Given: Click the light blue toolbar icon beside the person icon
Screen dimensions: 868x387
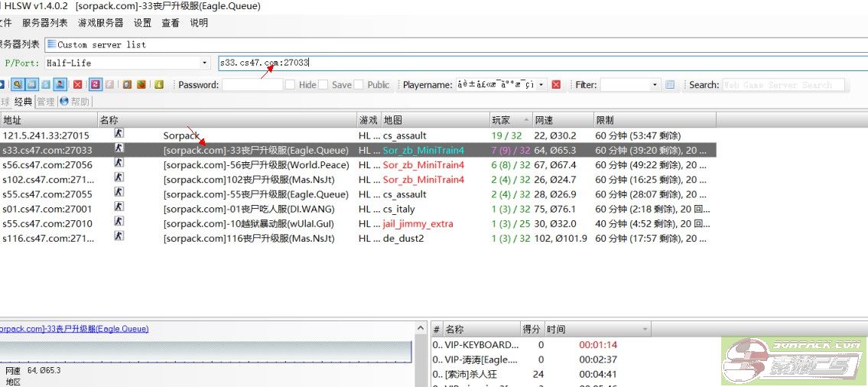Looking at the screenshot, I should (46, 85).
